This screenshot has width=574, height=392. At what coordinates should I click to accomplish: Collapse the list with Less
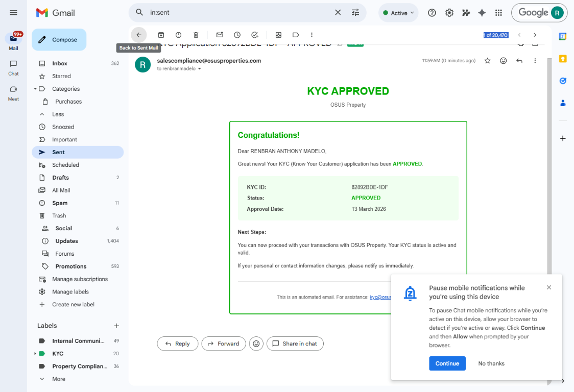click(58, 114)
